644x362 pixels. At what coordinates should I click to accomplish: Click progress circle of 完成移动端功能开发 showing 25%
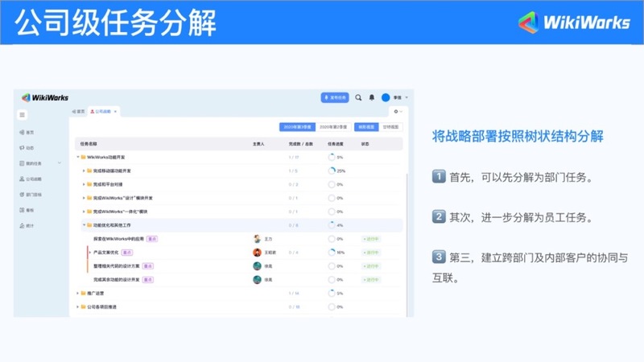(332, 171)
